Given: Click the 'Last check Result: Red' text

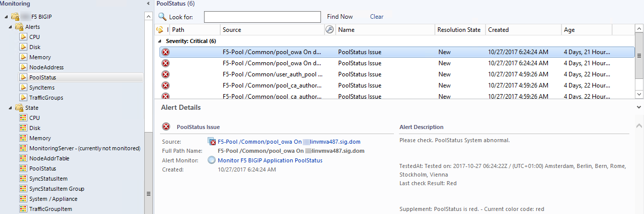Looking at the screenshot, I should [x=428, y=183].
